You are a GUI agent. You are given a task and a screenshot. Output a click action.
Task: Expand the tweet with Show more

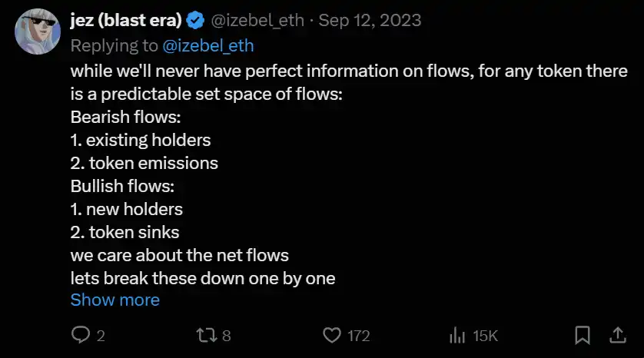coord(115,300)
